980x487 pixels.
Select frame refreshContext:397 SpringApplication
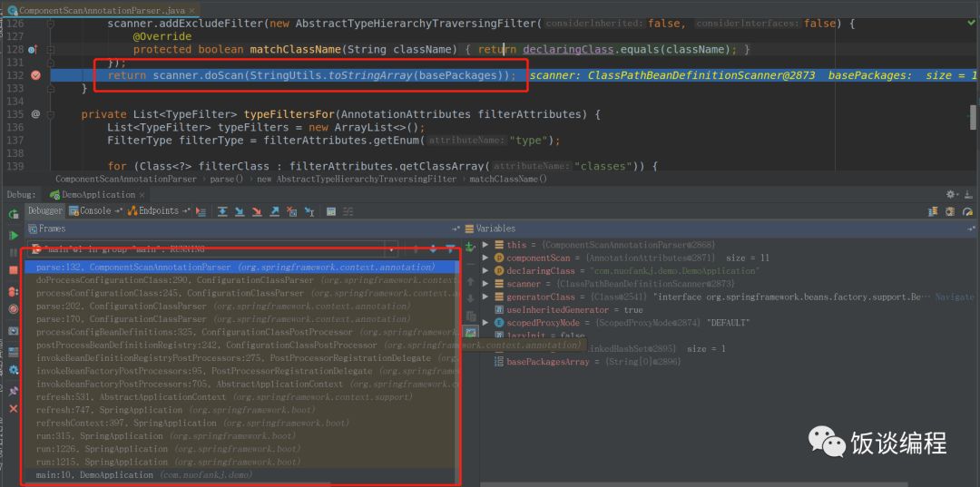tap(242, 423)
